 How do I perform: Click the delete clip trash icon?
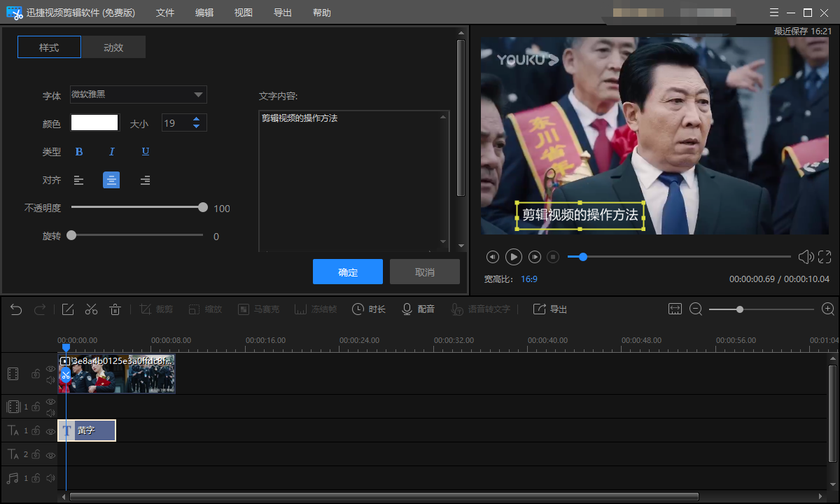click(115, 309)
